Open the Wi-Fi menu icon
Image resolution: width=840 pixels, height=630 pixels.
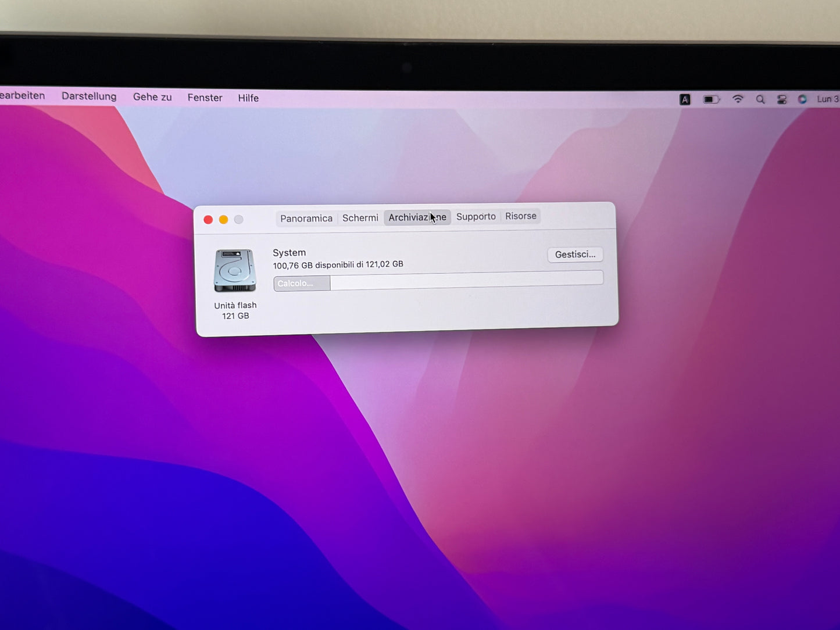[738, 99]
